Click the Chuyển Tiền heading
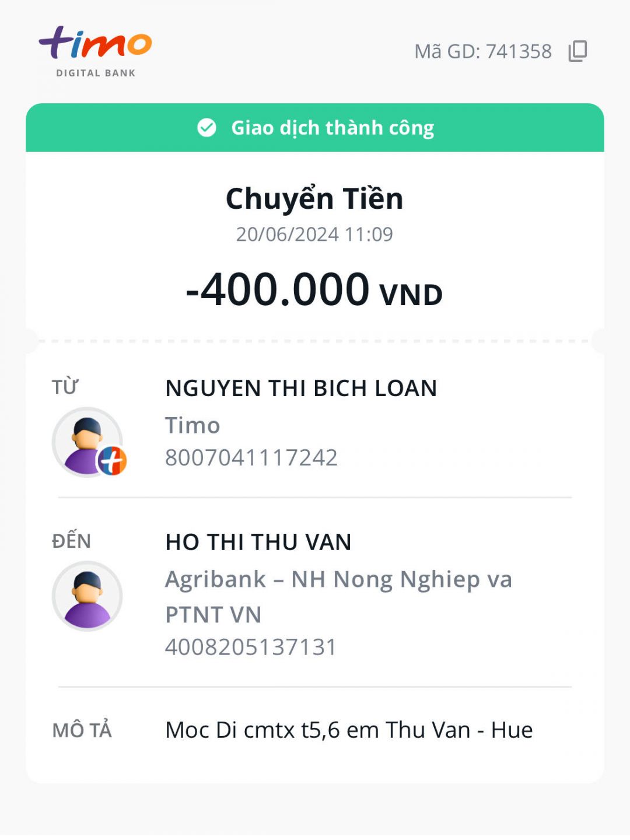 314,198
